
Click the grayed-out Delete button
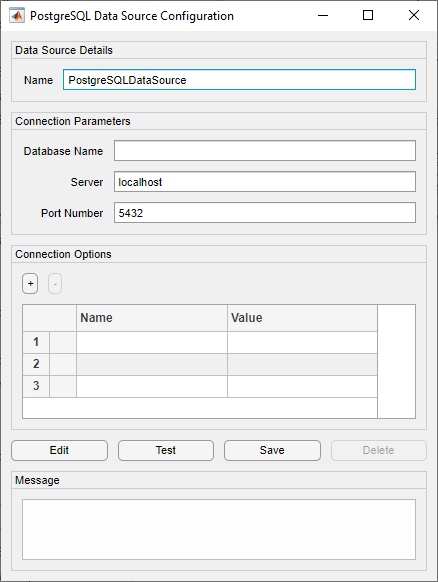[379, 451]
